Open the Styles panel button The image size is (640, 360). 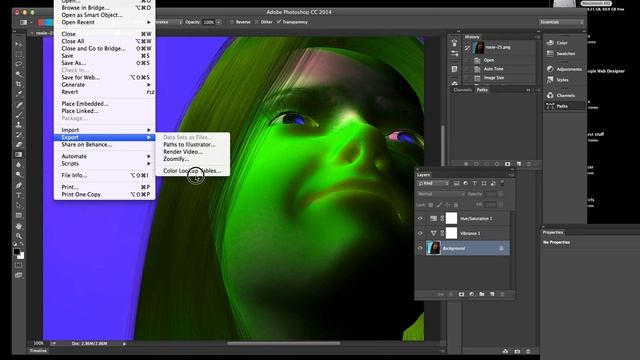click(x=565, y=80)
